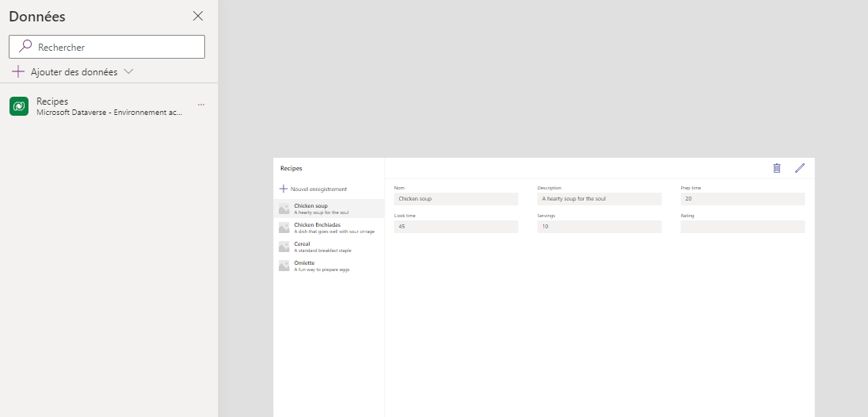
Task: Select the Recipes data source name
Action: [x=52, y=101]
